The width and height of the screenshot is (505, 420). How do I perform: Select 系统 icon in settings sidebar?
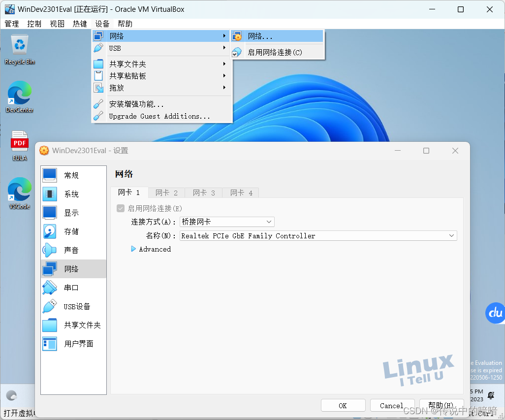click(x=50, y=194)
